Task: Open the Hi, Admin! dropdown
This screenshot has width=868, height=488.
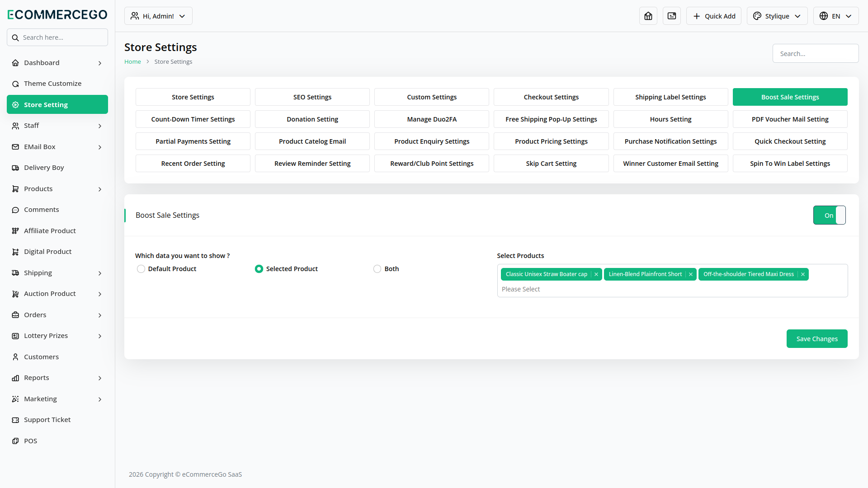Action: pyautogui.click(x=158, y=16)
